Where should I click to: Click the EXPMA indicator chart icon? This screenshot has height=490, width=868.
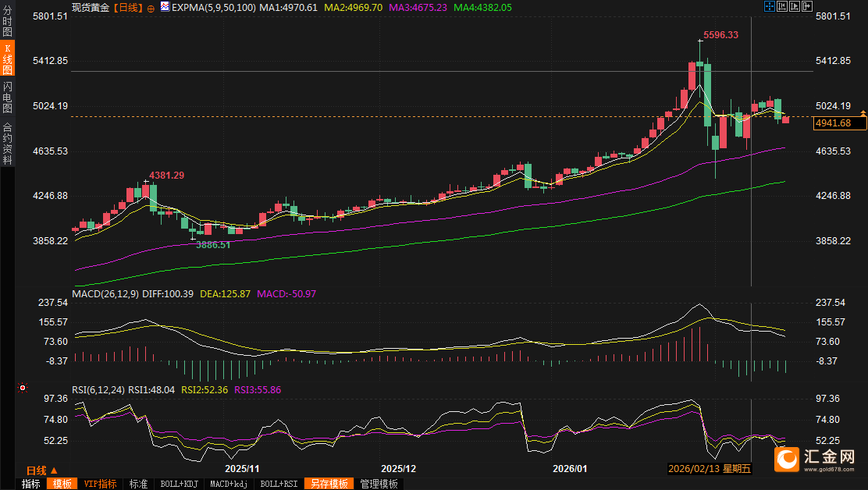click(x=165, y=7)
